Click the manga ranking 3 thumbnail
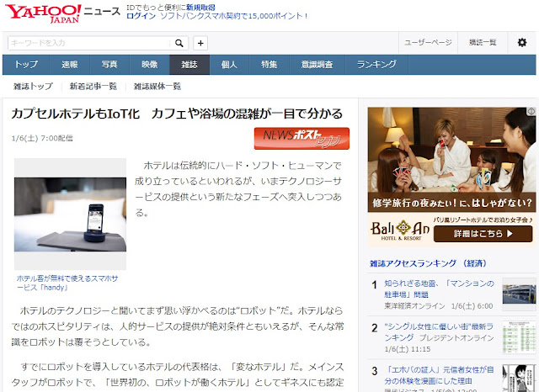This screenshot has width=539, height=392. point(519,379)
